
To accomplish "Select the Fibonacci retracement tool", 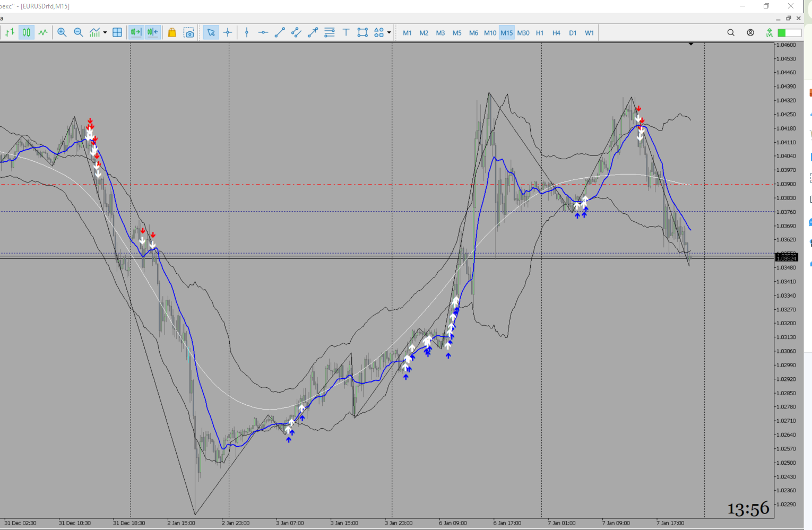I will coord(330,32).
